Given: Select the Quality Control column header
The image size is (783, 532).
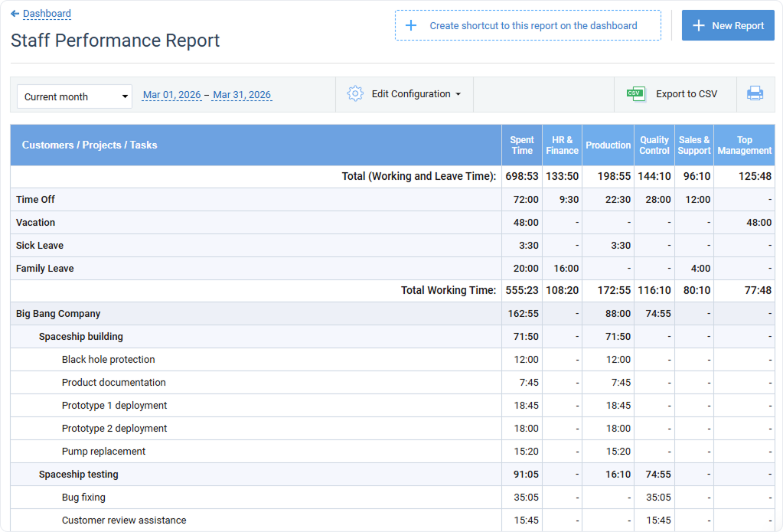Looking at the screenshot, I should coord(654,145).
